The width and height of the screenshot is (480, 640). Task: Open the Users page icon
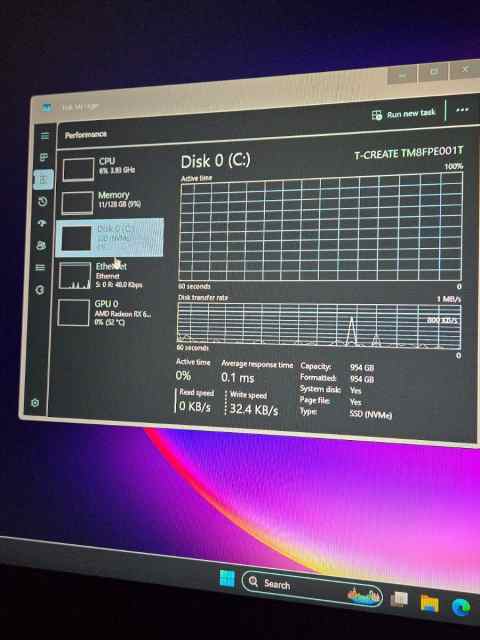(41, 245)
